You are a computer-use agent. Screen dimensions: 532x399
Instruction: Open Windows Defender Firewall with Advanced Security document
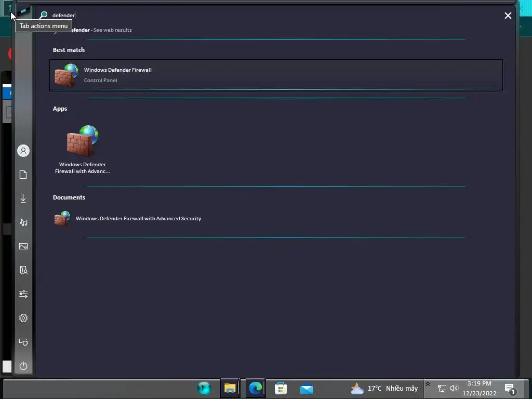(x=138, y=219)
